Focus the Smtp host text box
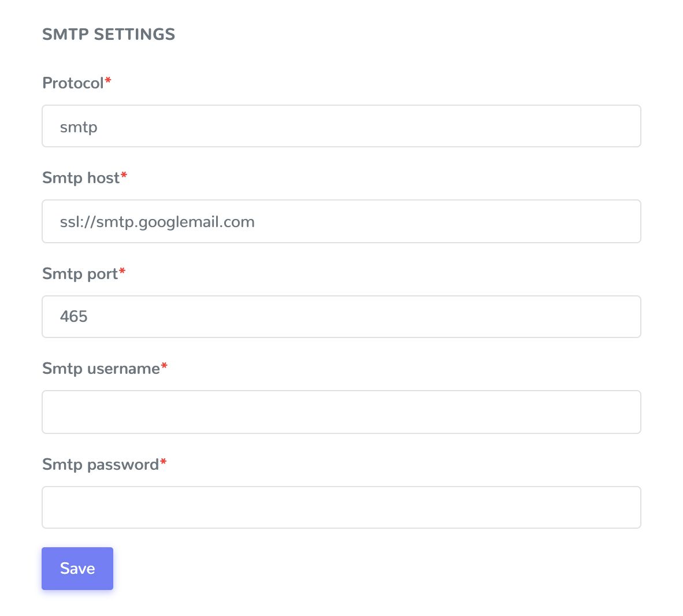 (341, 221)
